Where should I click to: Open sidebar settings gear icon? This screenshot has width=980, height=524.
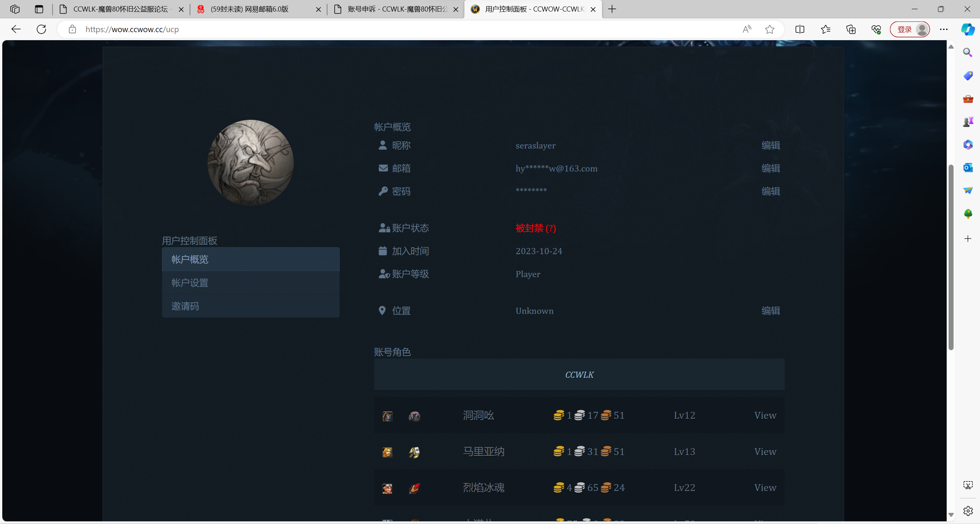[968, 511]
